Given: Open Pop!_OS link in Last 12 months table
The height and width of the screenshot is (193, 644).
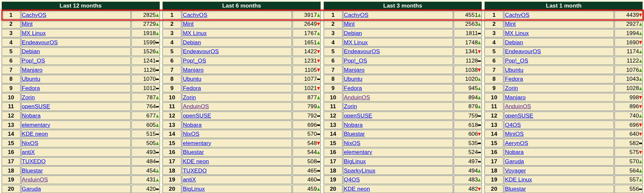Looking at the screenshot, I should click(33, 61).
